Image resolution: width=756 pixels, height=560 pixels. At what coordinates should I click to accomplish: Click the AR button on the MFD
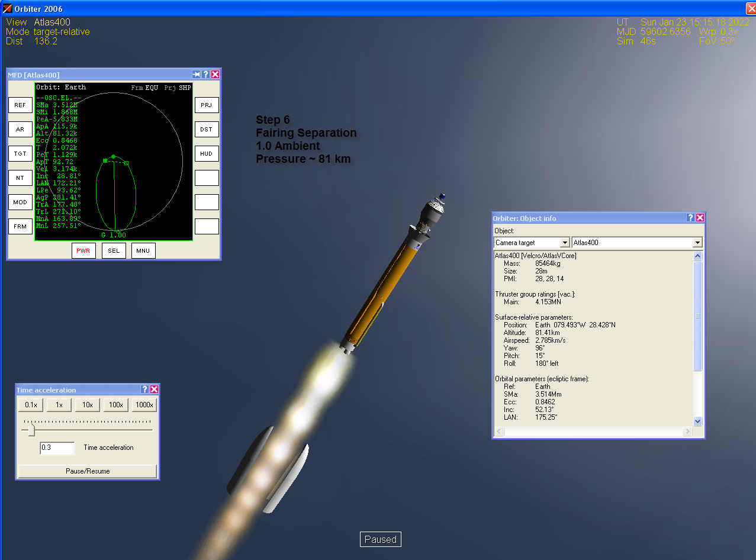coord(20,129)
